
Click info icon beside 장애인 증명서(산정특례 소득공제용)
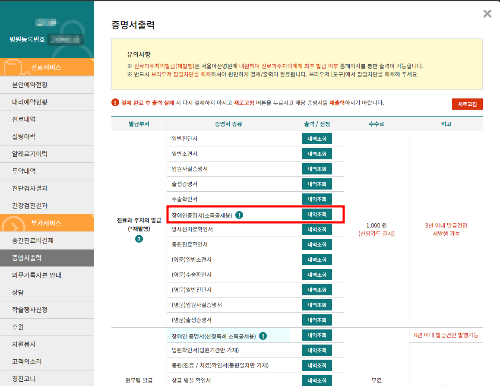[x=263, y=336]
